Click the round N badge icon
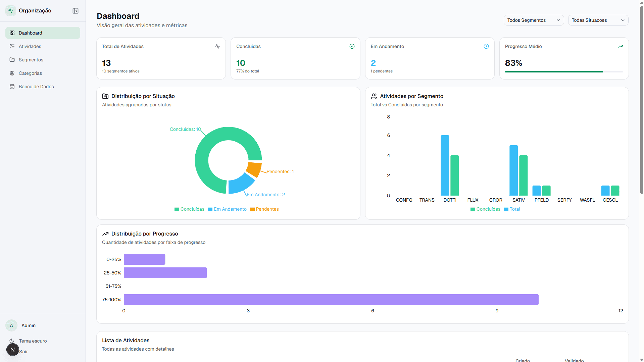 coord(13,350)
